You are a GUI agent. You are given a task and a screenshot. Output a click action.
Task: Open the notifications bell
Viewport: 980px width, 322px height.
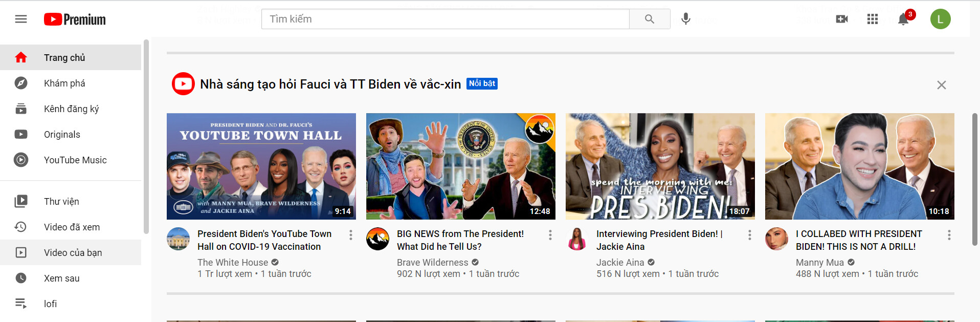pyautogui.click(x=903, y=19)
